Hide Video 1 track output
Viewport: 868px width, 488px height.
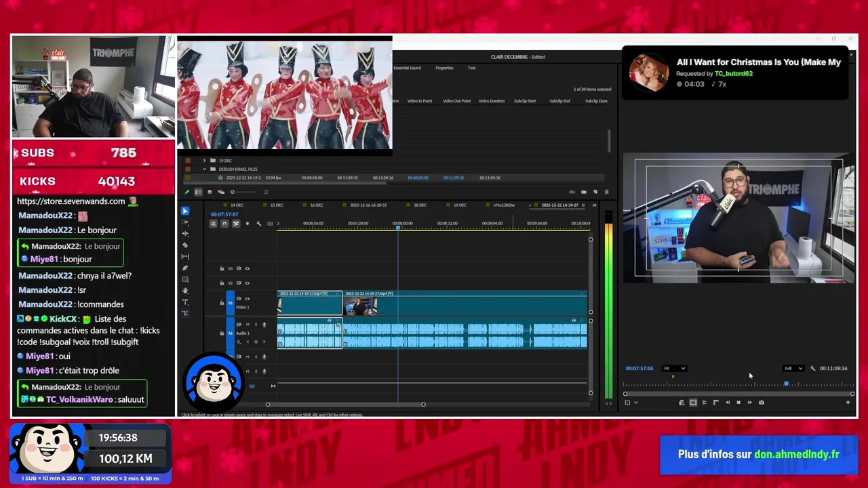coord(247,299)
